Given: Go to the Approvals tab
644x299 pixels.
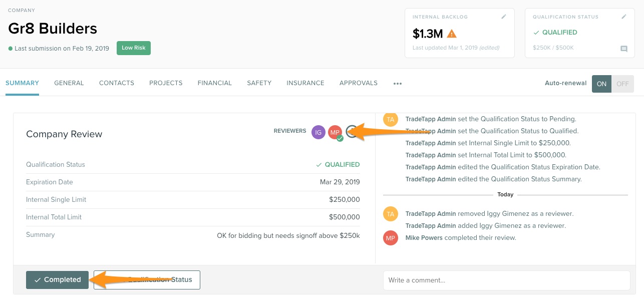Looking at the screenshot, I should tap(358, 83).
